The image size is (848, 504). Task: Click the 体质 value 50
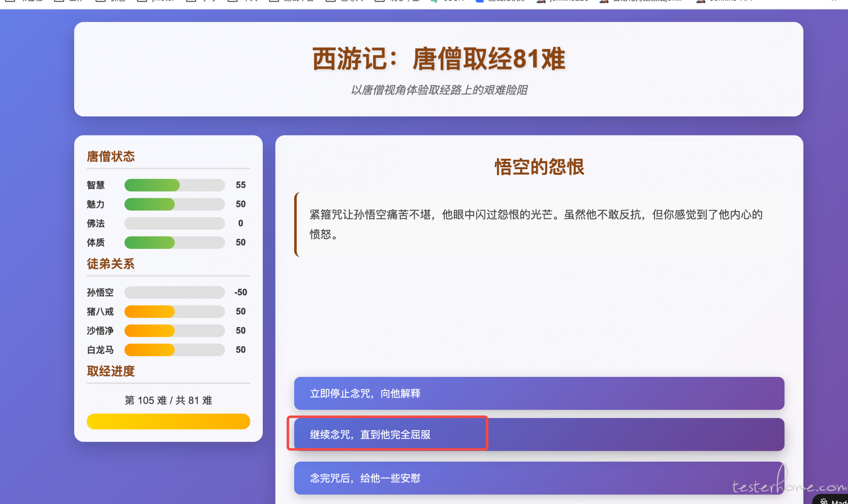coord(241,242)
